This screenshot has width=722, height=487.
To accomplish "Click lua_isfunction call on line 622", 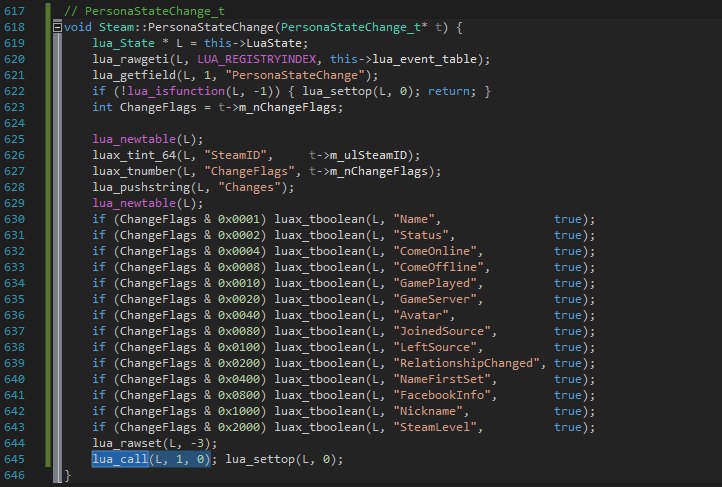I will [176, 91].
